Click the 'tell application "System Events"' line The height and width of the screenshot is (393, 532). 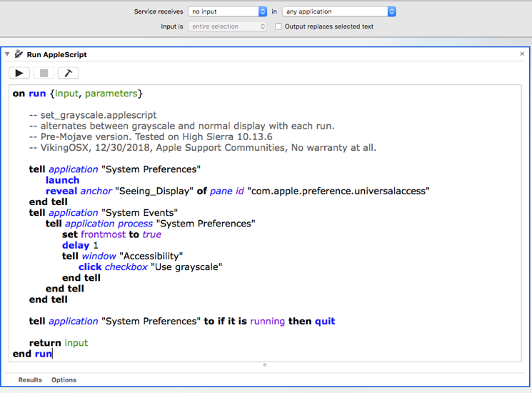pos(104,213)
